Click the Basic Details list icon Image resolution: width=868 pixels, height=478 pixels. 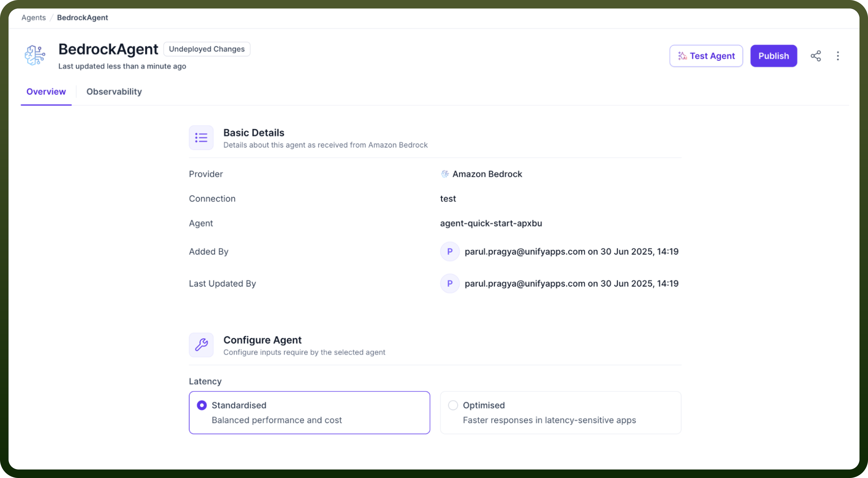pyautogui.click(x=201, y=138)
